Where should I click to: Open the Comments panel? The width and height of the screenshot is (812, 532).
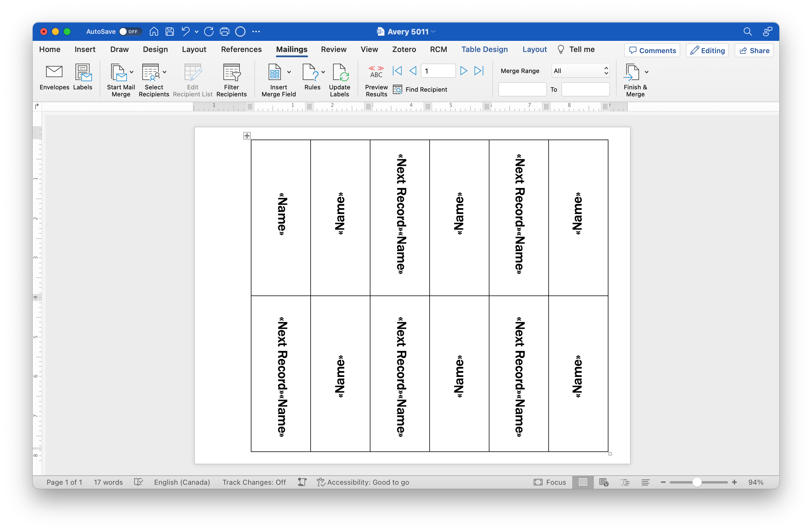pyautogui.click(x=652, y=50)
